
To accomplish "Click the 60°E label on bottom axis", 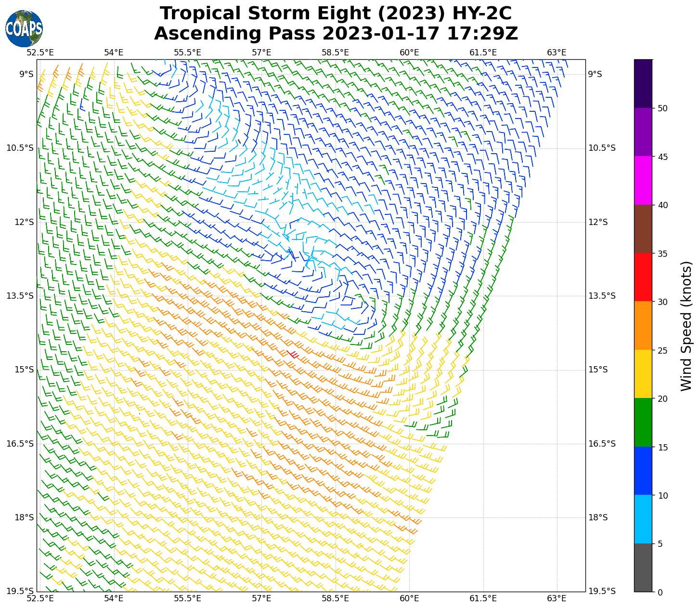I will pos(409,598).
